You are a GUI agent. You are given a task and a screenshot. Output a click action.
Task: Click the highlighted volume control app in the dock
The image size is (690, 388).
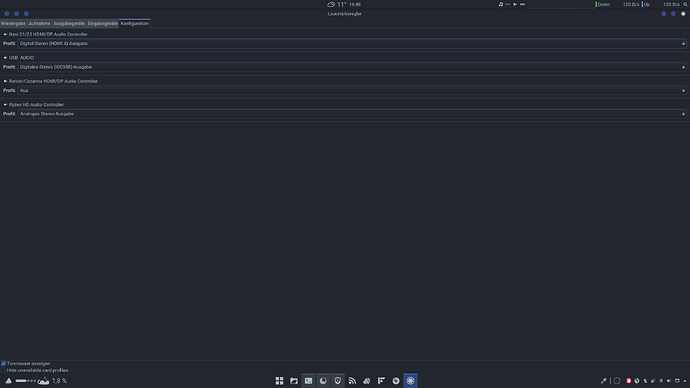410,381
